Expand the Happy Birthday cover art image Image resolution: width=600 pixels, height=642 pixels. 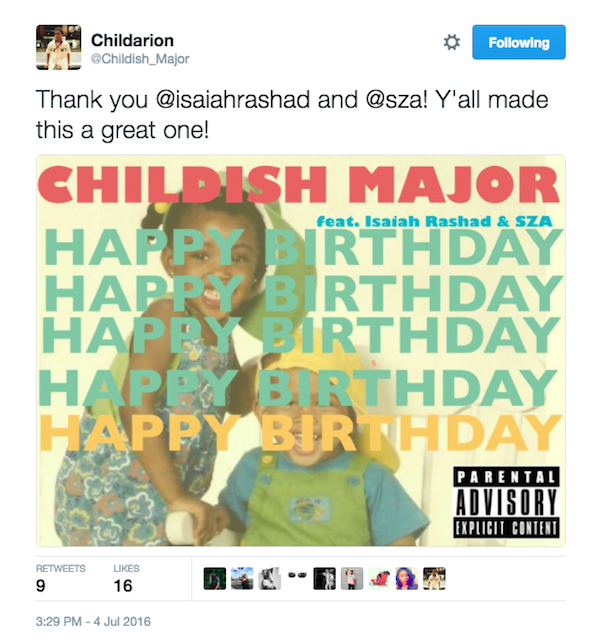coord(301,350)
